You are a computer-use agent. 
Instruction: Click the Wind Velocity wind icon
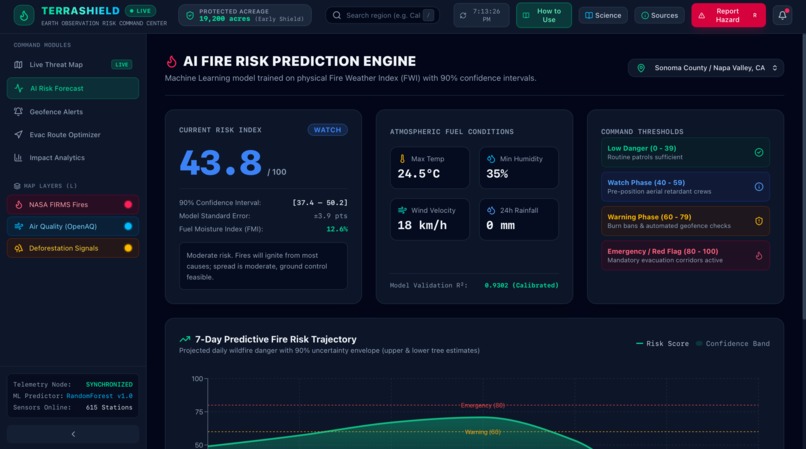(402, 210)
